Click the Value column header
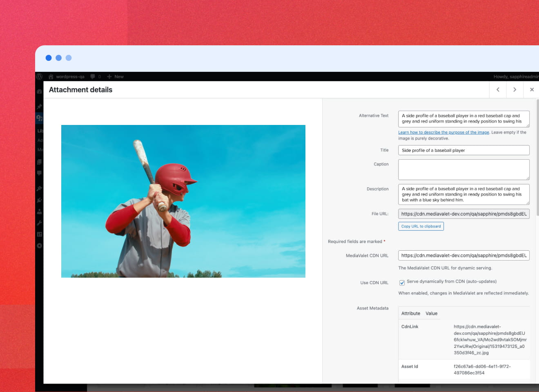The width and height of the screenshot is (539, 392). (432, 314)
